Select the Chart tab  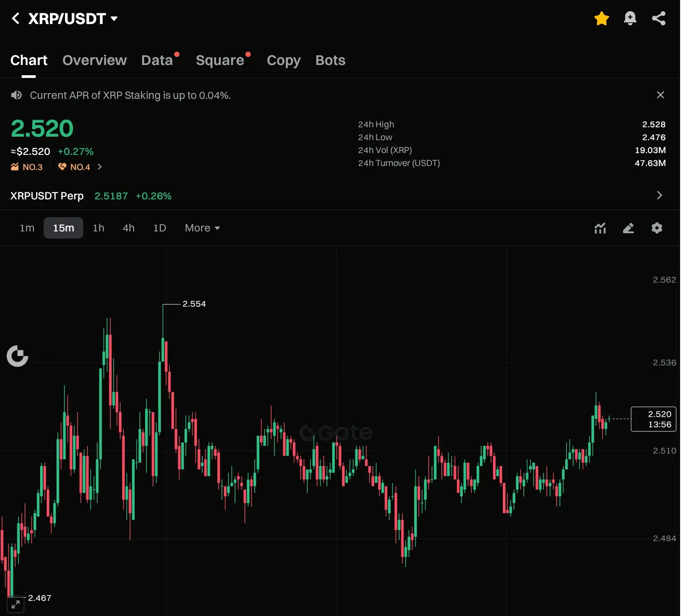click(x=29, y=61)
